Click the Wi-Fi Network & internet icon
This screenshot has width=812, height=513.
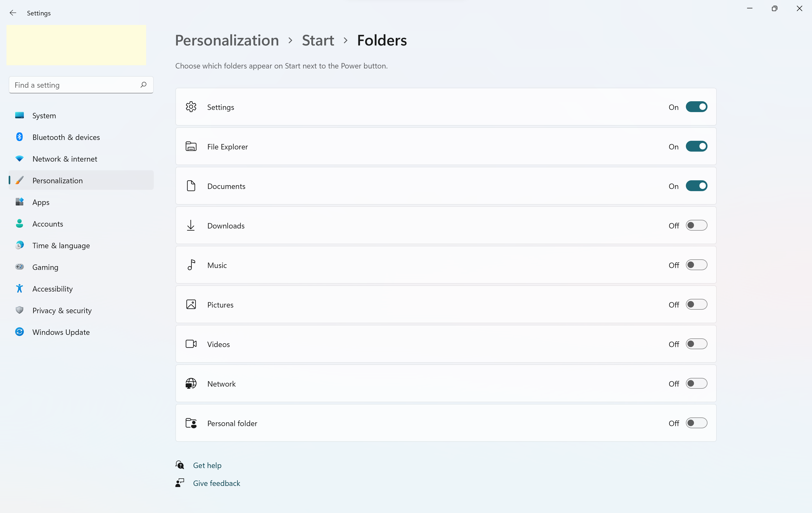(x=19, y=159)
